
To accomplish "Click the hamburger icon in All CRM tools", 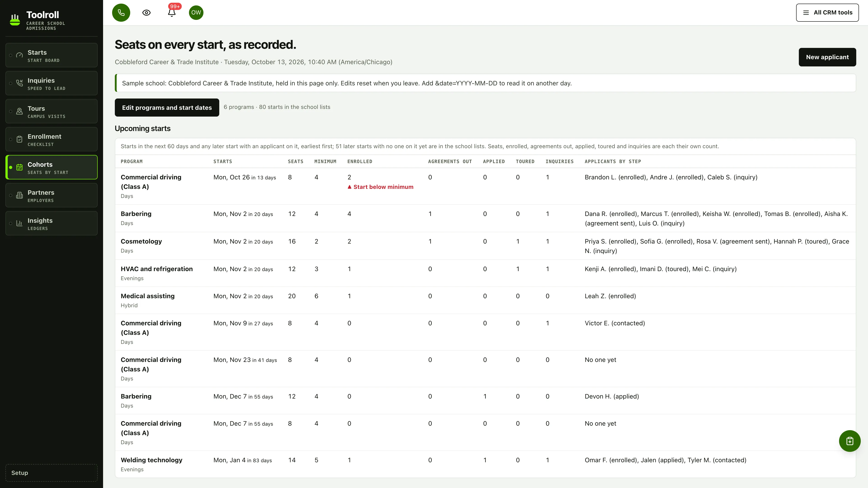I will point(806,13).
